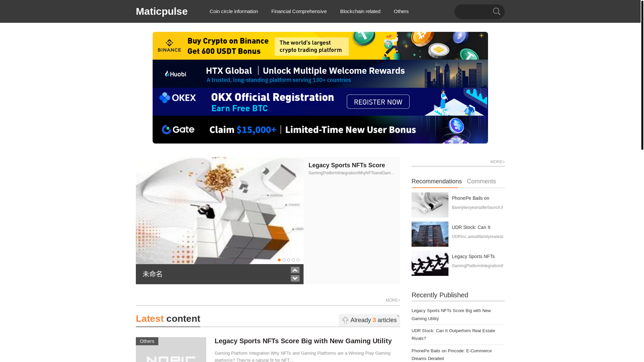644x362 pixels.
Task: Click the carousel up arrow button
Action: click(295, 270)
